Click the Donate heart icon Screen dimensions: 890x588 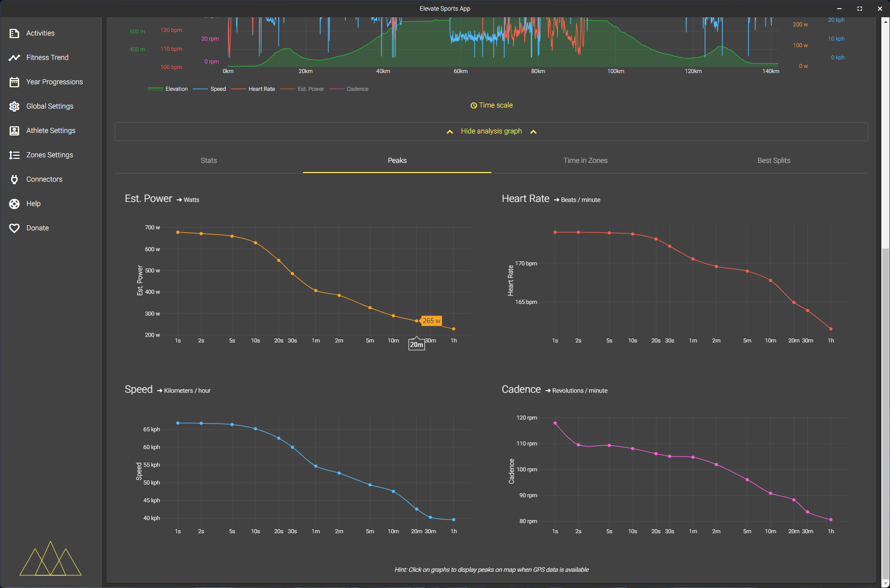(14, 228)
